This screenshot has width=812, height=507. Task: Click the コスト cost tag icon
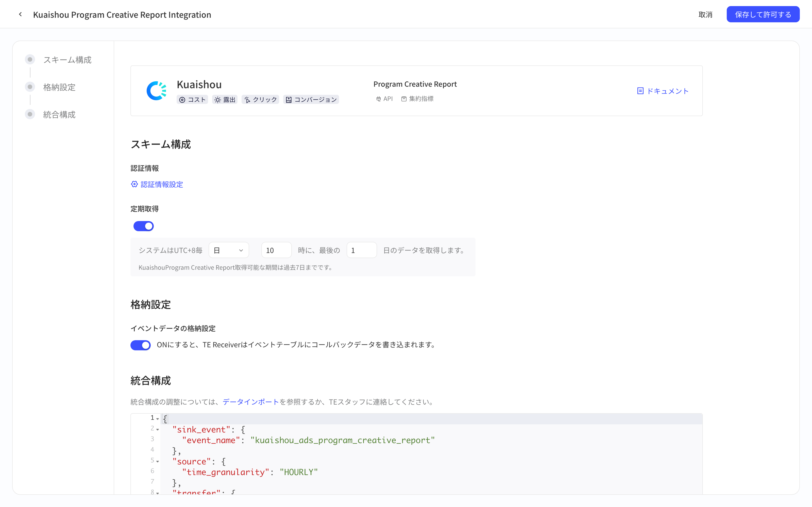tap(182, 100)
